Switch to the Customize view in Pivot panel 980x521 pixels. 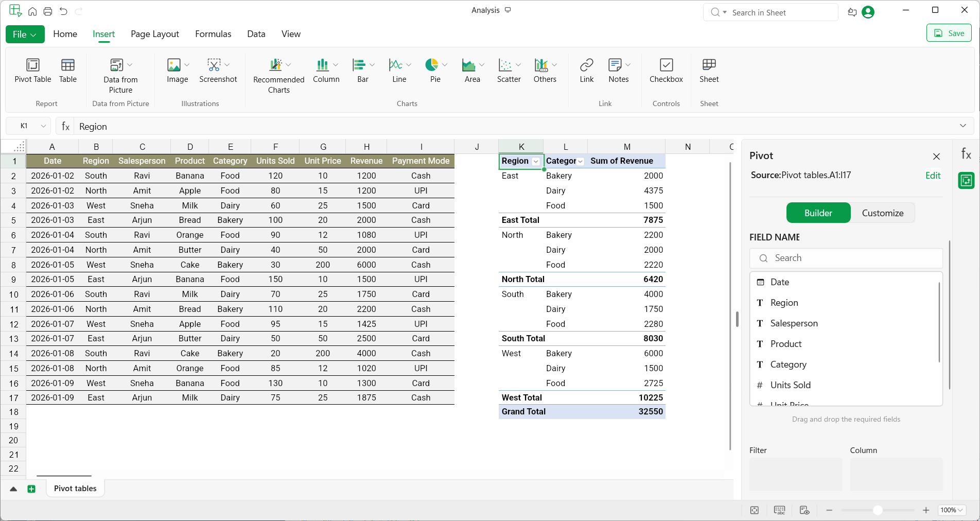(x=882, y=213)
